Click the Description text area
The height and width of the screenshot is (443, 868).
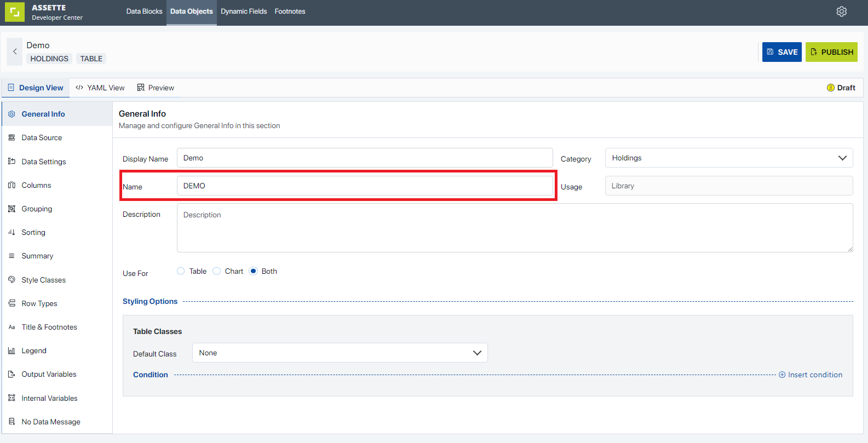515,228
